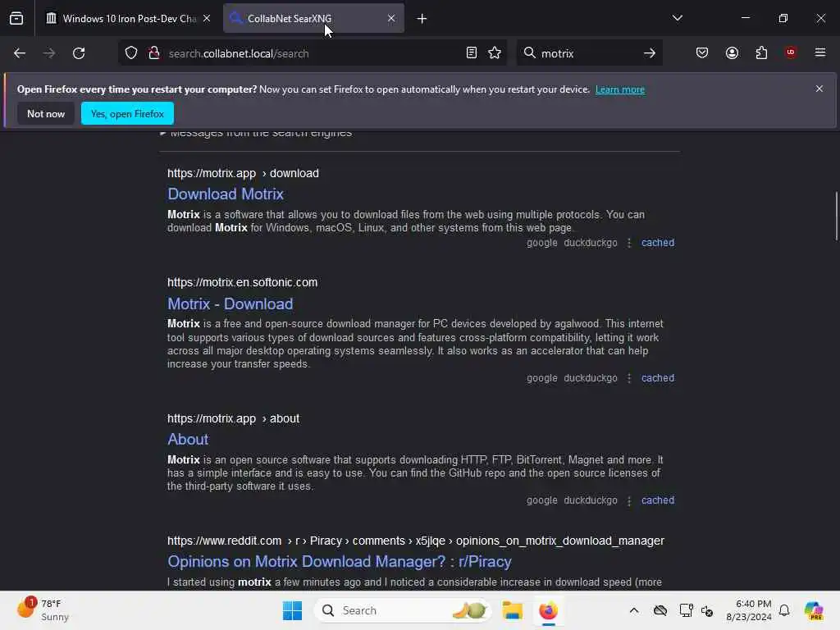
Task: Click OneDrive cloud tray icon
Action: [x=660, y=610]
